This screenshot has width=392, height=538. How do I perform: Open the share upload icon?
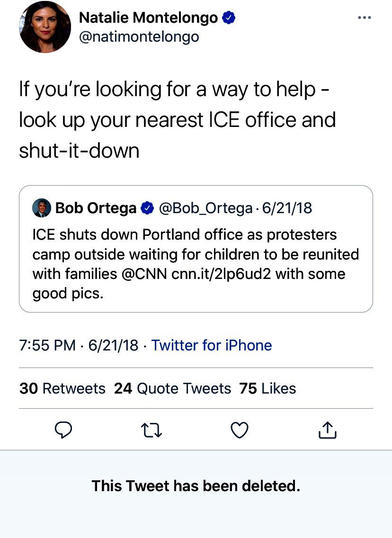(x=328, y=430)
